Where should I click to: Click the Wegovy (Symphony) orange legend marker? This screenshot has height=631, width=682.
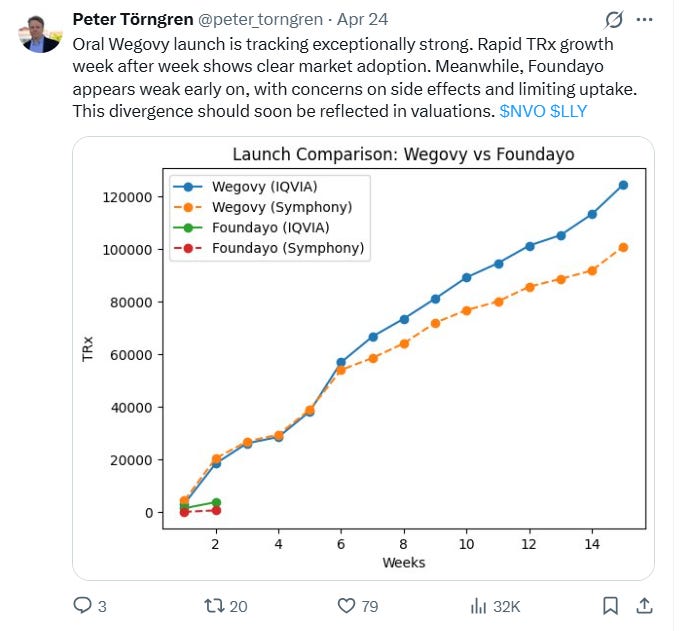[188, 207]
